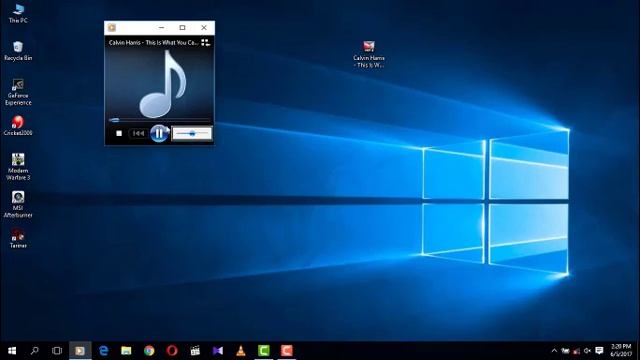Open Visual Studio from taskbar
This screenshot has height=360, width=640.
[218, 351]
